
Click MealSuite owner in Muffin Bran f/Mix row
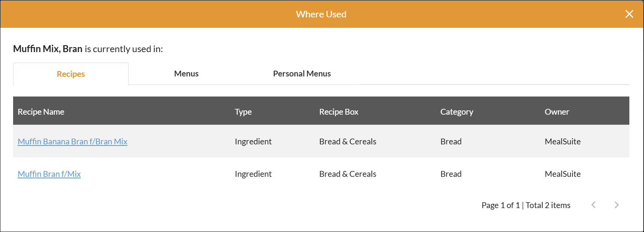(x=562, y=174)
